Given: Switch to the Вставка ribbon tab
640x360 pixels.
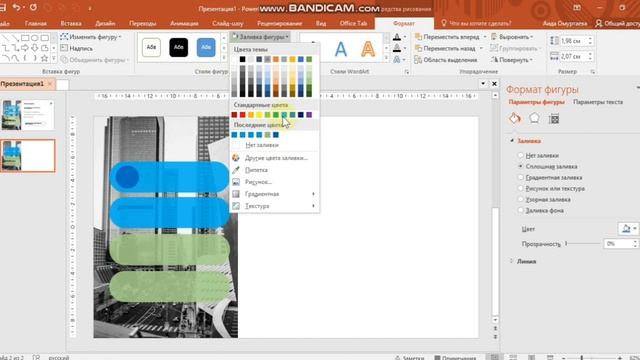Looking at the screenshot, I should [x=71, y=24].
